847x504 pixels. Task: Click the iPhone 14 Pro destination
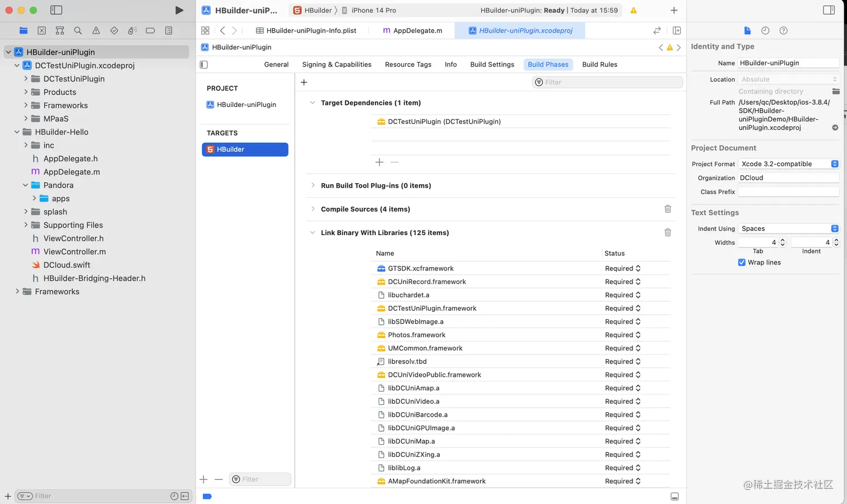(369, 11)
